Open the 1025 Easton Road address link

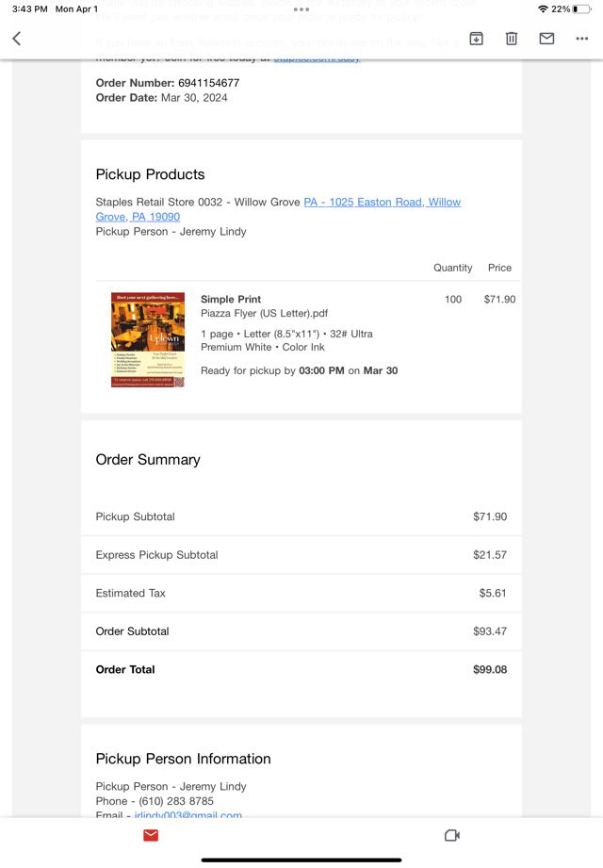pos(382,202)
